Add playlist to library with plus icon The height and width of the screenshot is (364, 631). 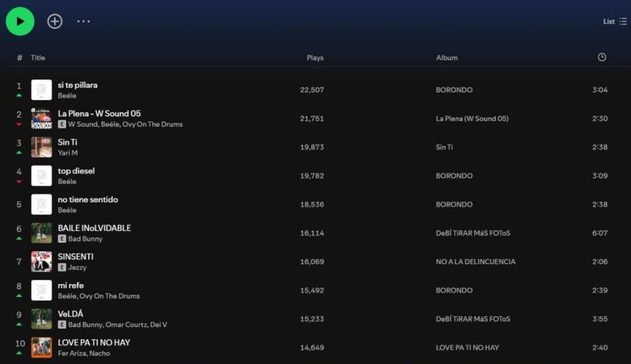(55, 22)
